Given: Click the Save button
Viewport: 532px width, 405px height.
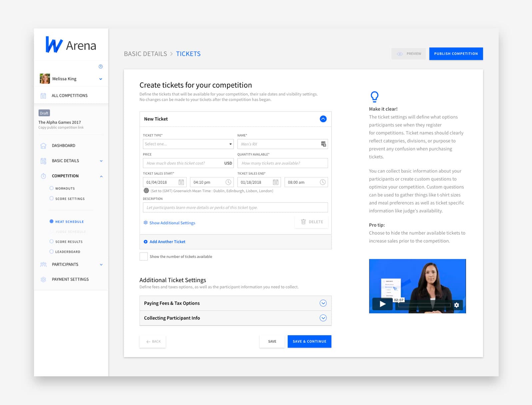Looking at the screenshot, I should tap(272, 342).
